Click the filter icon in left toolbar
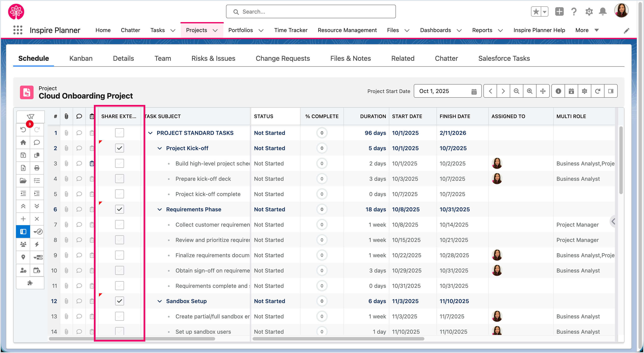This screenshot has width=644, height=353. (31, 117)
